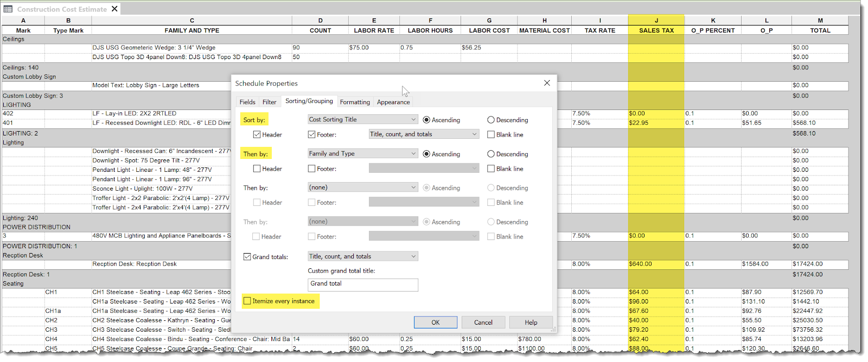
Task: Click the $1584.00 O_P cell
Action: [767, 264]
